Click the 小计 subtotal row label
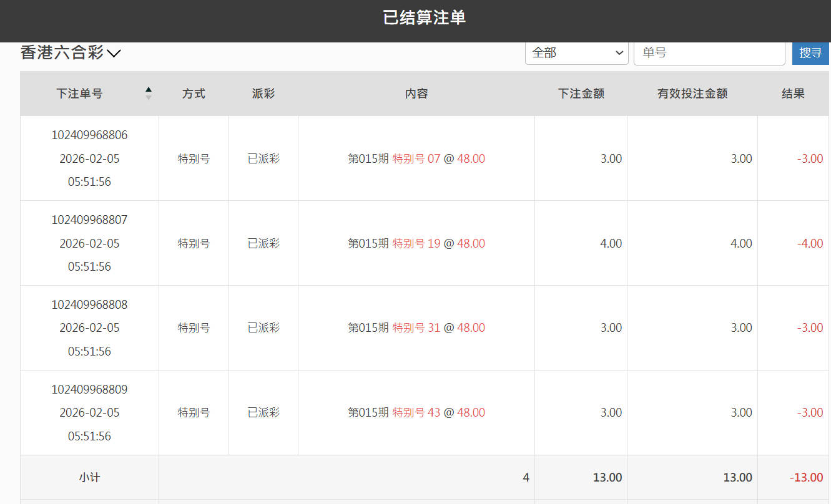Viewport: 831px width, 504px height. coord(89,478)
